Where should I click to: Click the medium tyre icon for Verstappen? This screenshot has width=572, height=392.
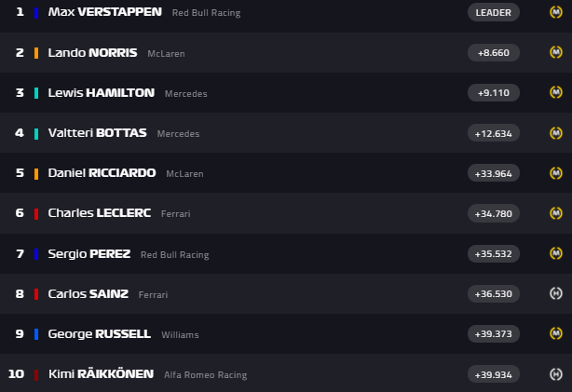[556, 12]
